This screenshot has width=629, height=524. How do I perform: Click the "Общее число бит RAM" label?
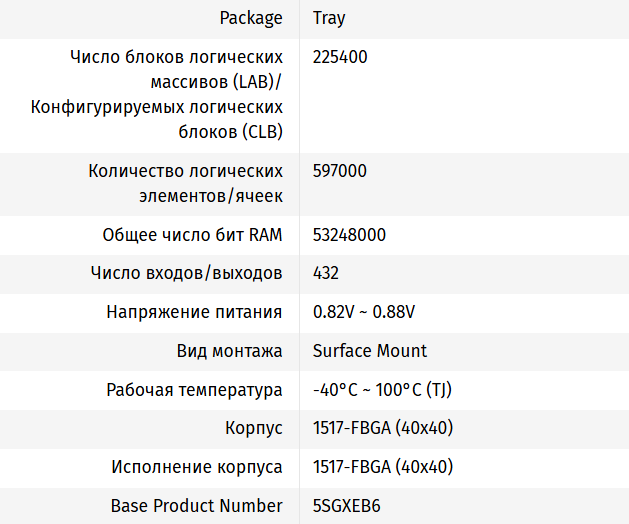(x=192, y=235)
